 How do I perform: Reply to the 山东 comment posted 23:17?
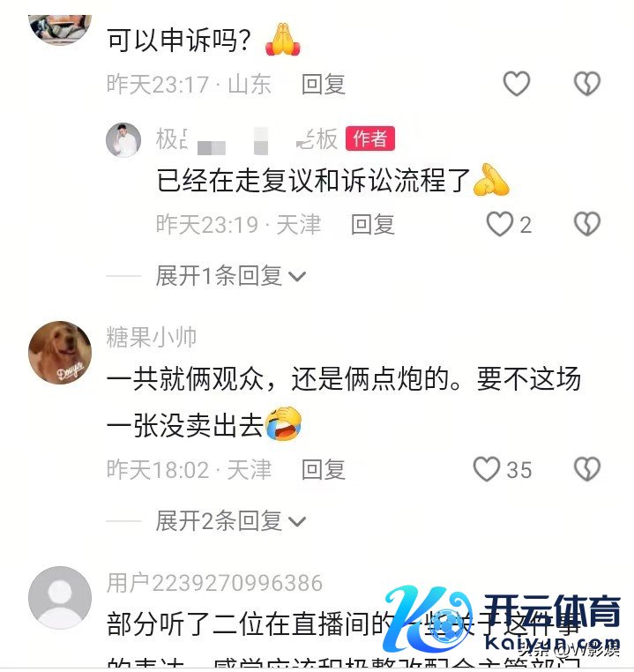click(x=323, y=84)
